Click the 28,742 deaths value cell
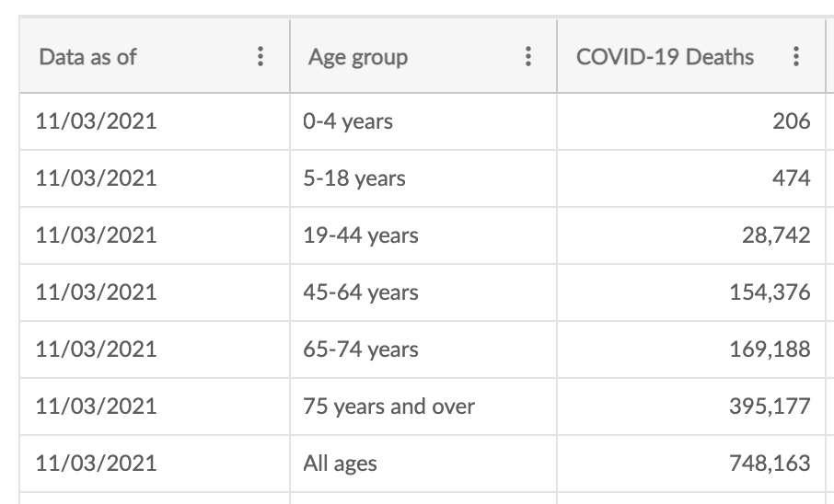This screenshot has width=834, height=504. [x=691, y=235]
